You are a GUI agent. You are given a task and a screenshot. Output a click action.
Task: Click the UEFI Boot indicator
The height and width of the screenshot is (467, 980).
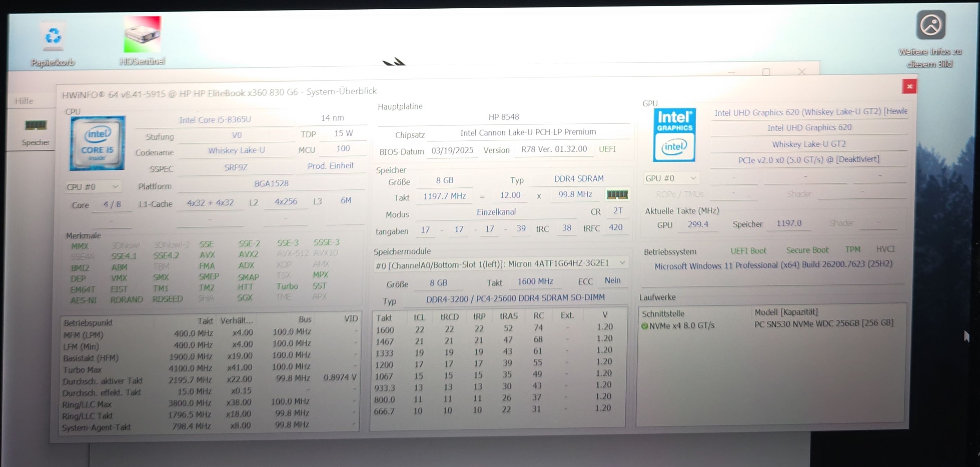pos(748,251)
